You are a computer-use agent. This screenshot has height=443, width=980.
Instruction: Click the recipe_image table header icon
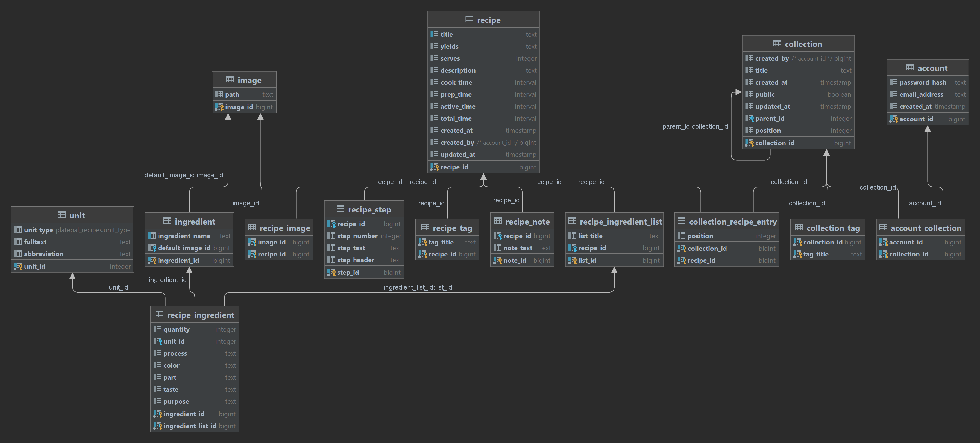pos(252,228)
